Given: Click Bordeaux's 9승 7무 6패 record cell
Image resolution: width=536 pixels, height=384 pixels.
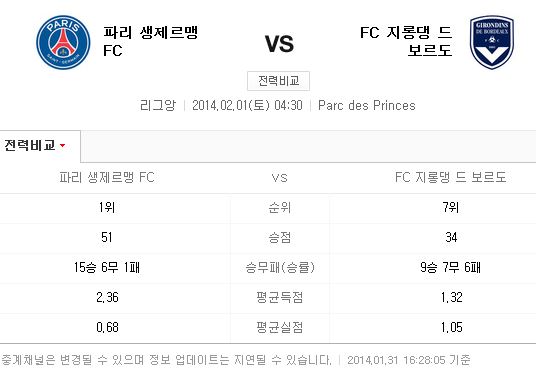Looking at the screenshot, I should (x=451, y=267).
